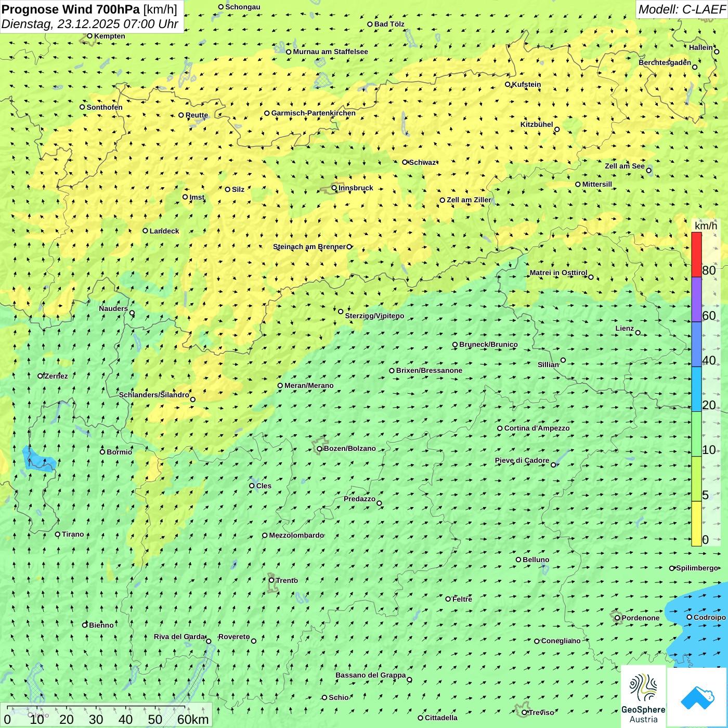Click the Landeck town marker
This screenshot has height=728, width=728.
pyautogui.click(x=146, y=231)
